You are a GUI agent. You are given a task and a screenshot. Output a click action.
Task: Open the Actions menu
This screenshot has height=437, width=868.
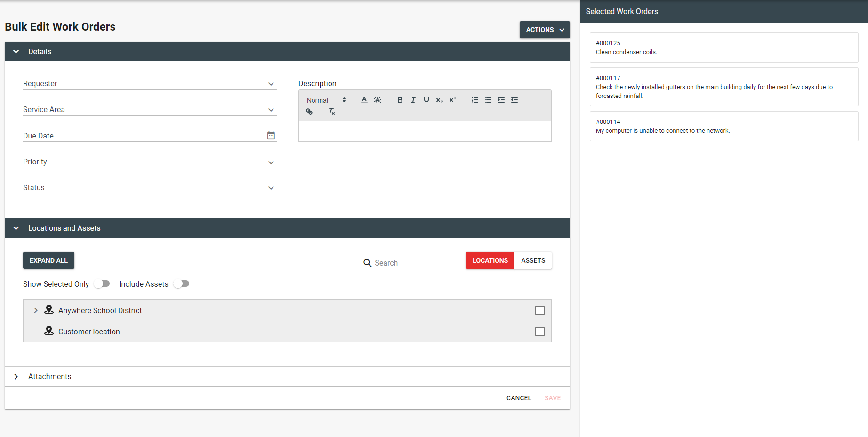[x=544, y=29]
